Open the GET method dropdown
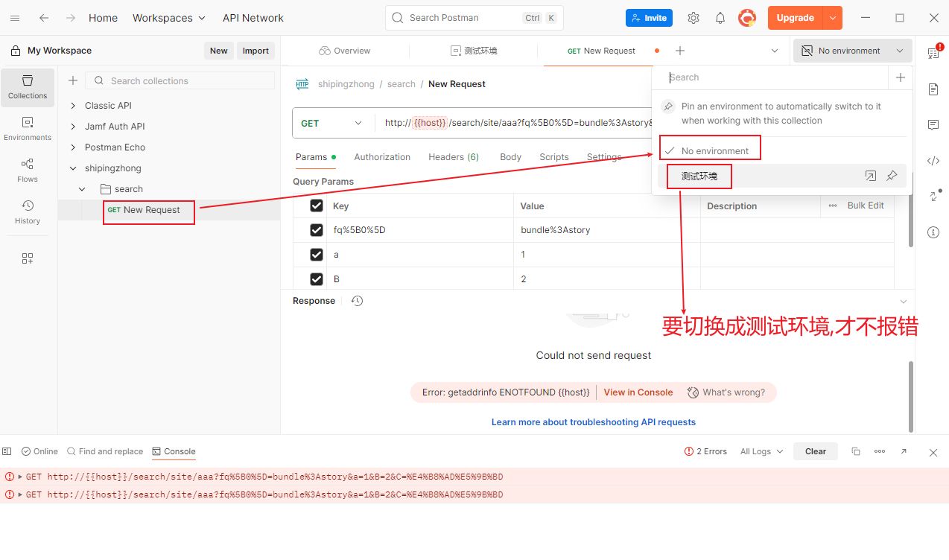Screen dimensions: 949x560 click(332, 124)
